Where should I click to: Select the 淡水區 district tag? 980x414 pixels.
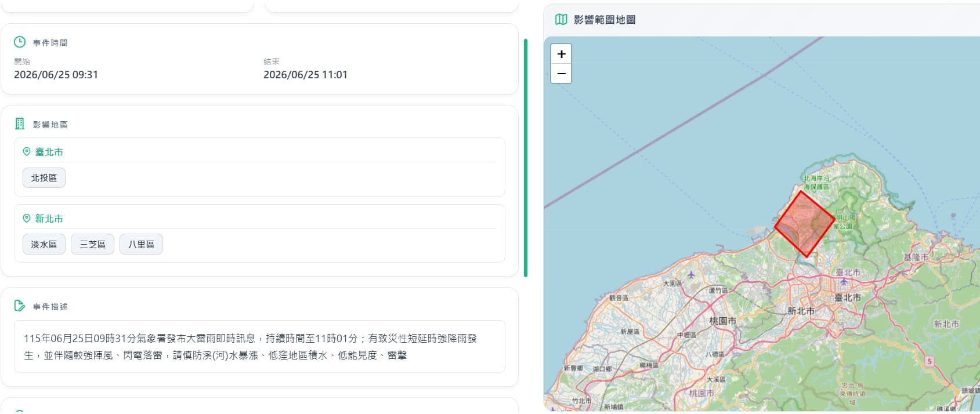(x=44, y=245)
